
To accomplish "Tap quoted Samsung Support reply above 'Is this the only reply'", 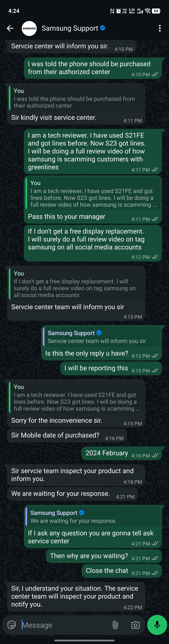I will pos(101,337).
